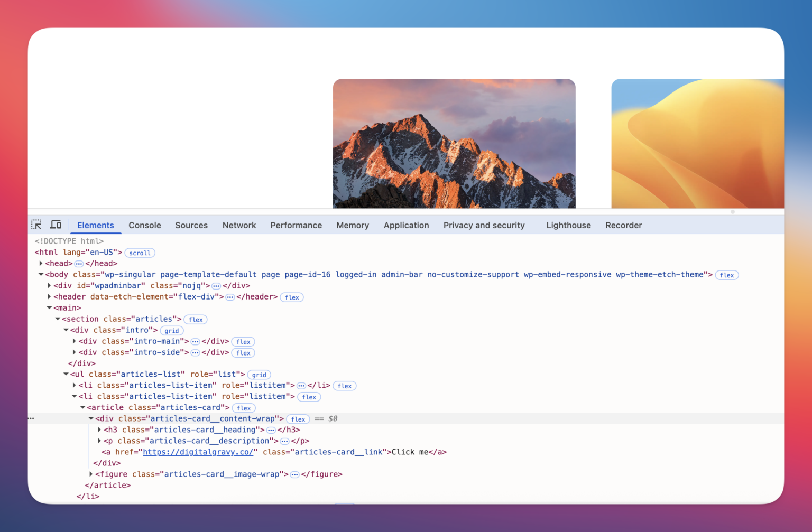Toggle flex badge on section articles
This screenshot has width=812, height=532.
click(196, 320)
